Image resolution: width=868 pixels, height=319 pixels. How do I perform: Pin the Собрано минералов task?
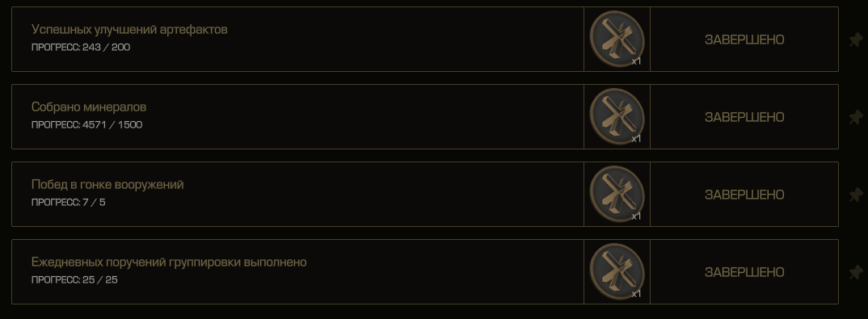855,117
